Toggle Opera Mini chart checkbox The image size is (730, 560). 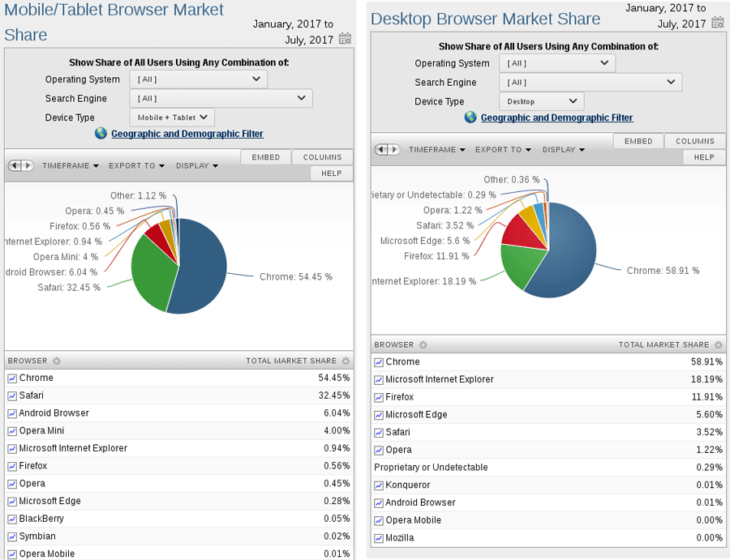pyautogui.click(x=12, y=432)
